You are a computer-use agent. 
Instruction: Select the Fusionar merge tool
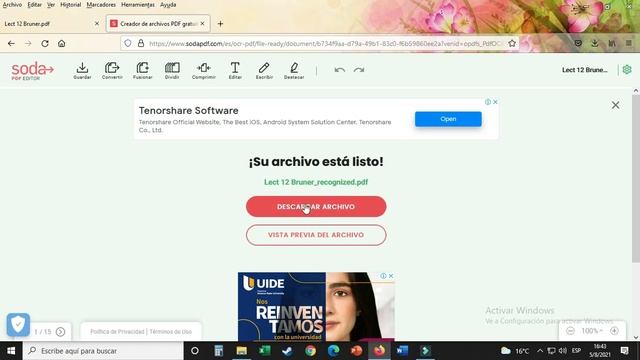(x=142, y=70)
